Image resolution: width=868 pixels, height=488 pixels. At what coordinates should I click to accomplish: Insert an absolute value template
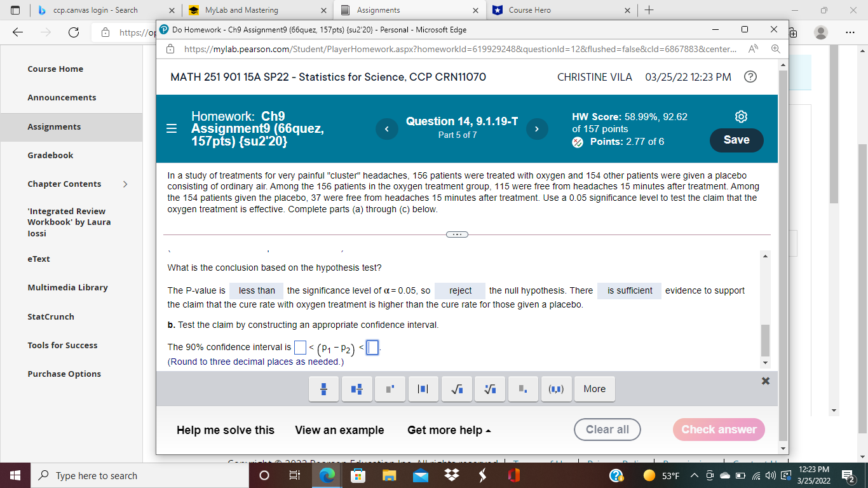point(423,389)
